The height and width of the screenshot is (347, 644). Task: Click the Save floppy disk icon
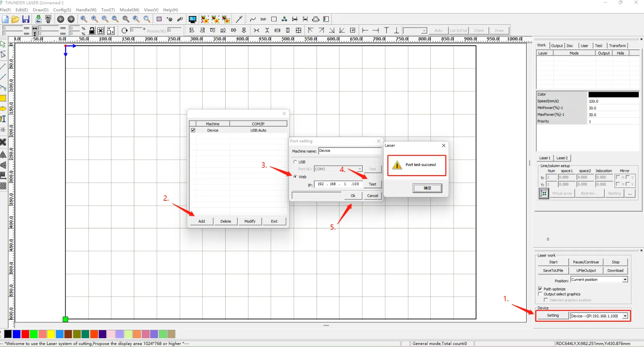(x=26, y=19)
